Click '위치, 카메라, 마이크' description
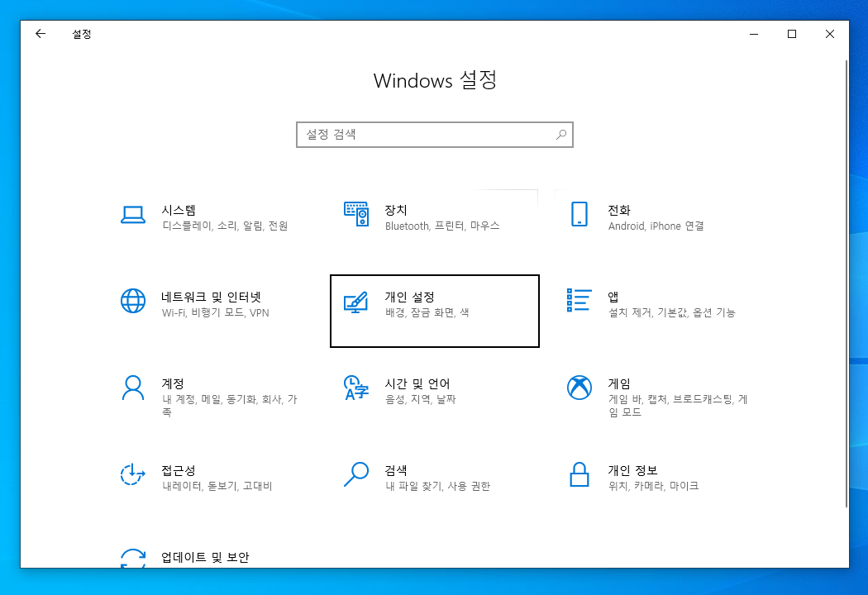 tap(653, 486)
